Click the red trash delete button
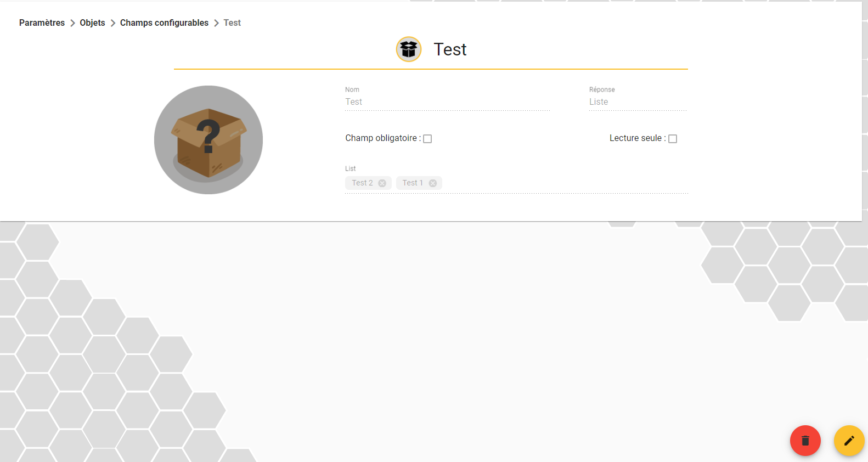Viewport: 868px width, 462px height. tap(805, 441)
